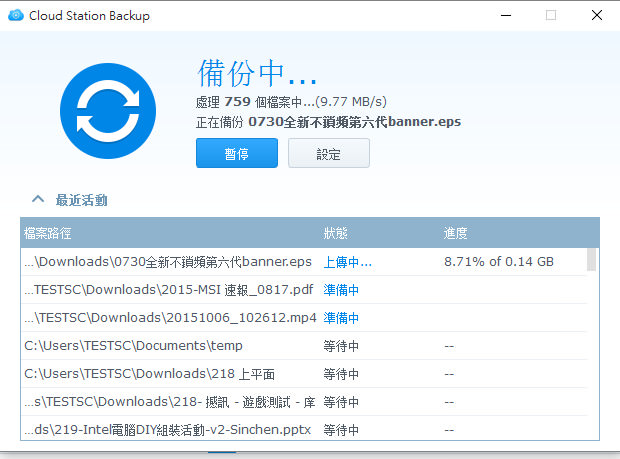Close the Cloud Station Backup window
This screenshot has width=620, height=459.
tap(597, 15)
